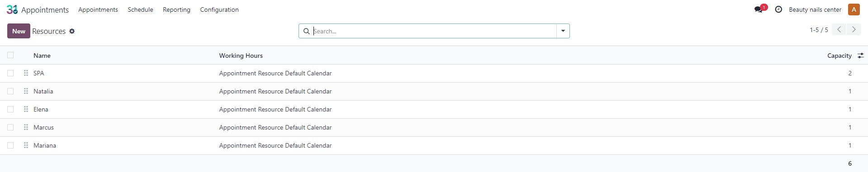Expand the search filter dropdown arrow

[563, 31]
